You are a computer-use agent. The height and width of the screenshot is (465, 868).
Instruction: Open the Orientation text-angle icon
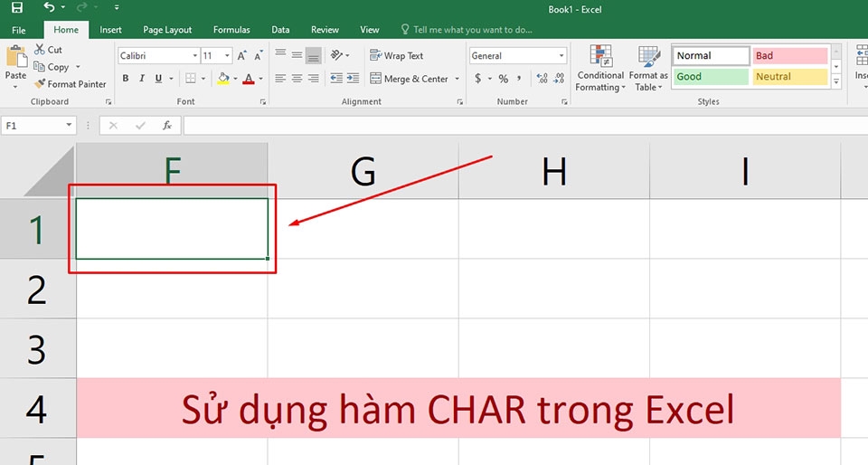336,55
